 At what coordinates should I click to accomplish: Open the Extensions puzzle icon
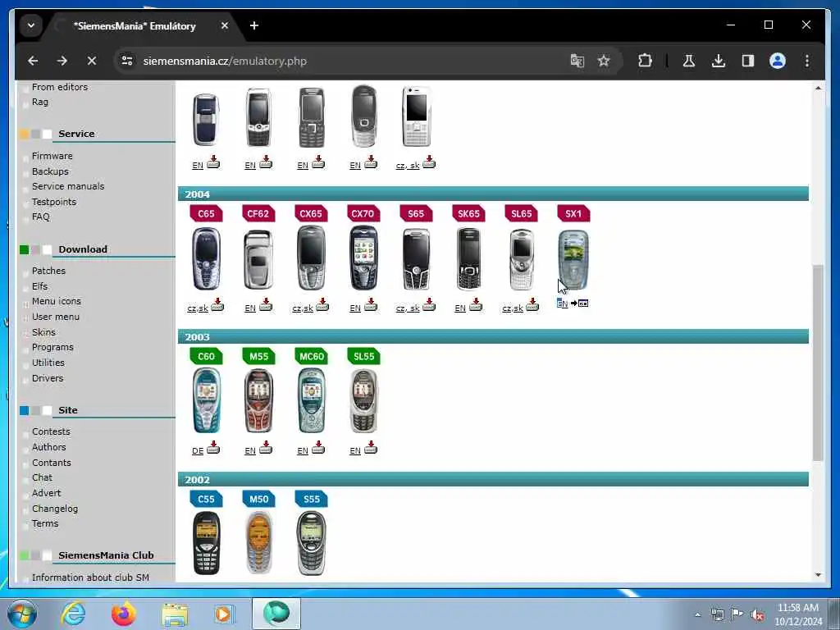pos(645,61)
